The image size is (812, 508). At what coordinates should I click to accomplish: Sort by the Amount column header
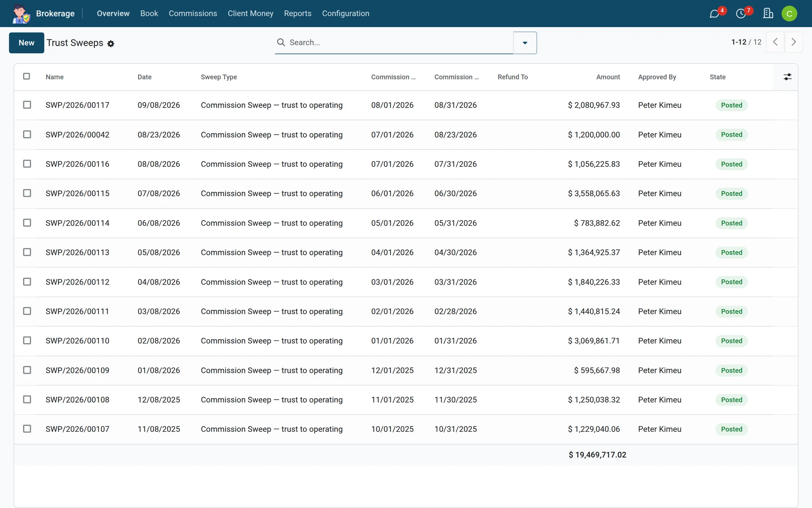[x=608, y=77]
